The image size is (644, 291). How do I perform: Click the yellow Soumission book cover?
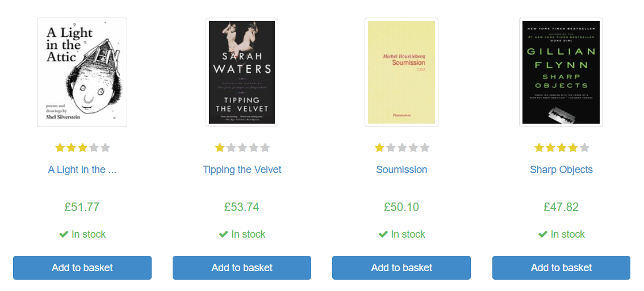point(402,72)
